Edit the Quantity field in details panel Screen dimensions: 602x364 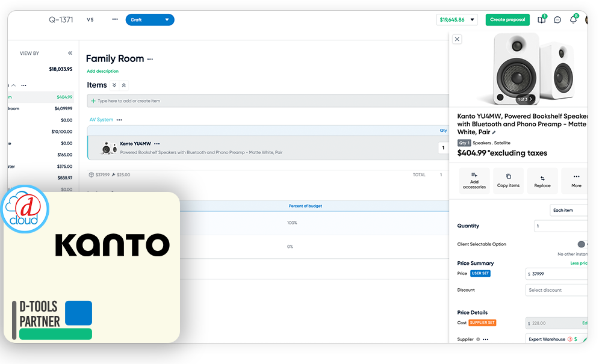pos(561,226)
